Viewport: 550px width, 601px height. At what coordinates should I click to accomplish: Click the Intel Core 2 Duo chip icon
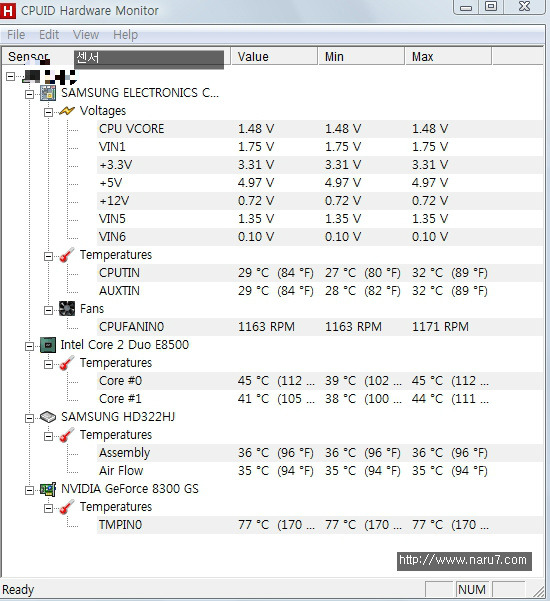(48, 345)
